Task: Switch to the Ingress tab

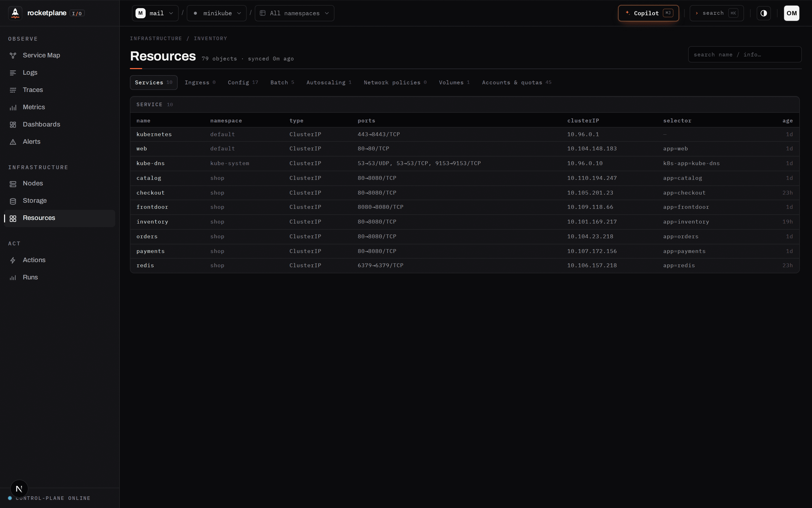Action: [x=200, y=83]
